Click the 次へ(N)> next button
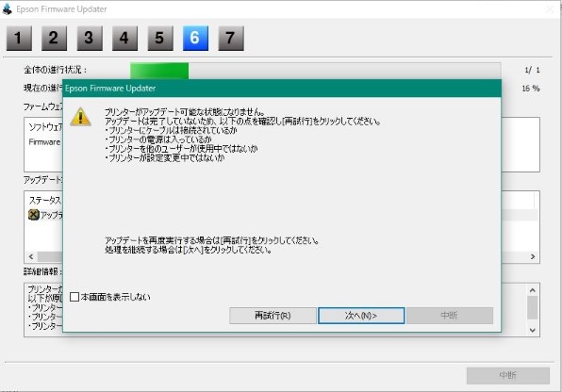This screenshot has height=392, width=562. click(x=361, y=316)
